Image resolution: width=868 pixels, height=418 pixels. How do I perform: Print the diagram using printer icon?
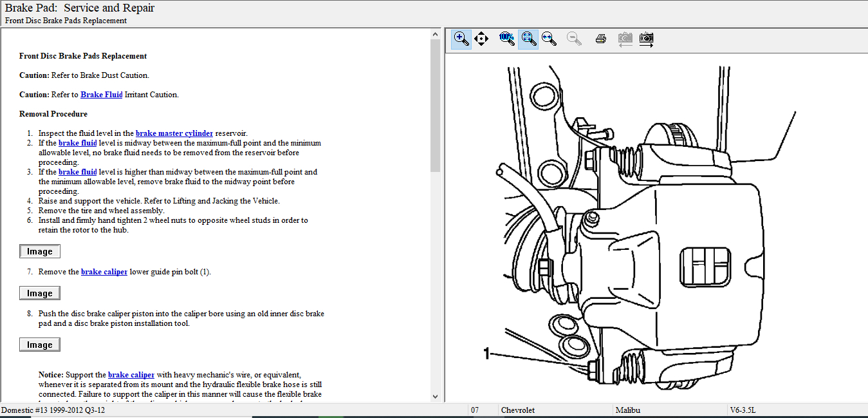[601, 39]
